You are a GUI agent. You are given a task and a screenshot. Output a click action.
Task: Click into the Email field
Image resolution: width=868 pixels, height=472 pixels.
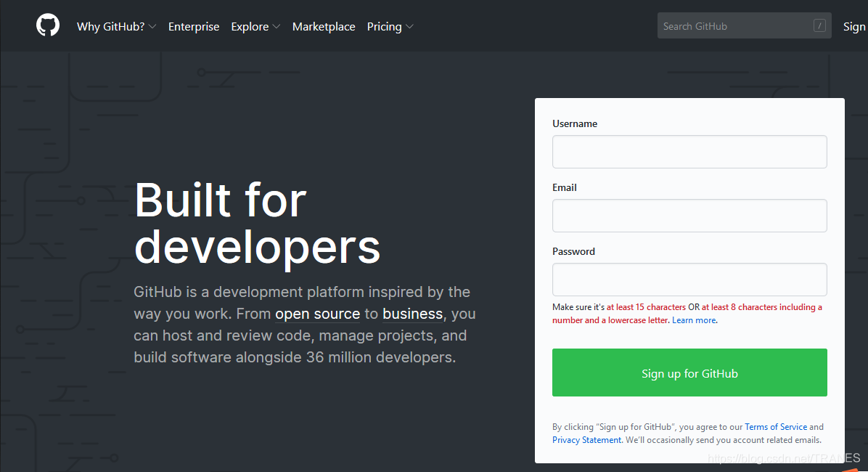689,216
